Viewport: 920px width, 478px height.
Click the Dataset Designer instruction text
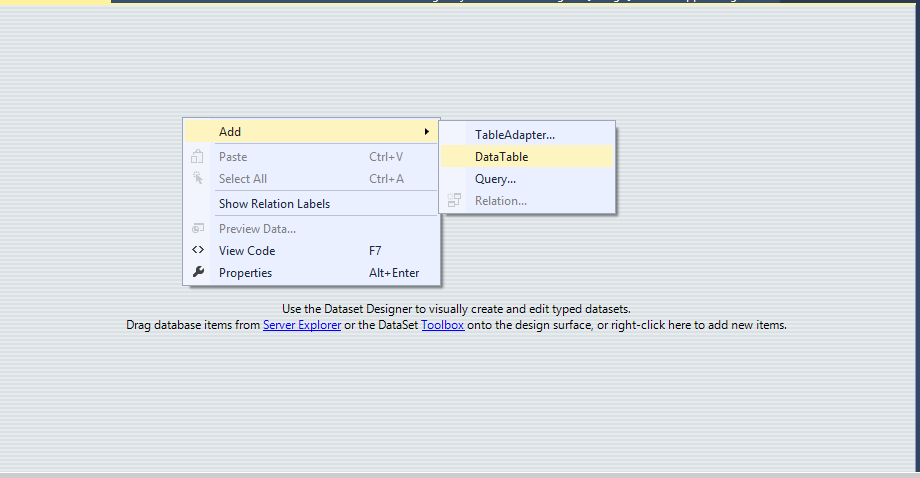456,309
